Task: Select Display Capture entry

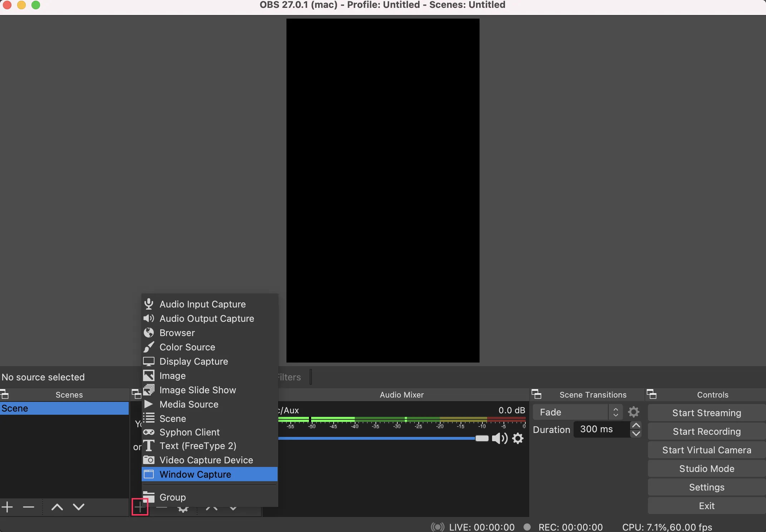Action: click(x=210, y=361)
